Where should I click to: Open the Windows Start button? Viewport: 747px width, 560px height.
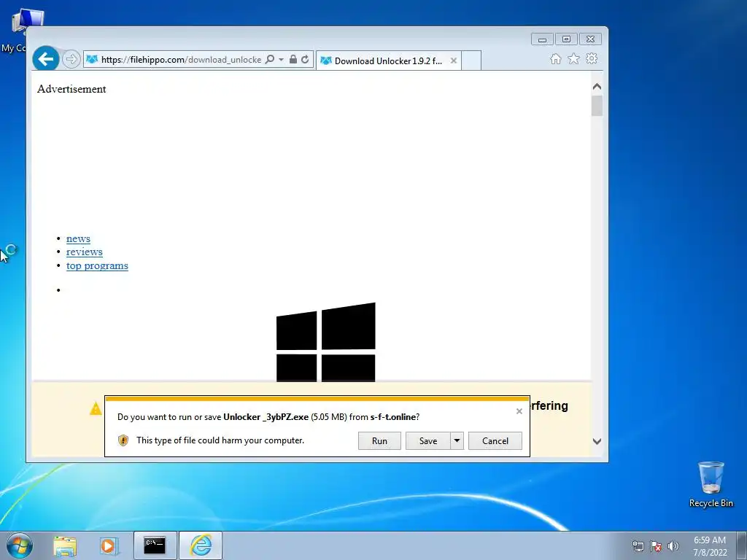20,545
